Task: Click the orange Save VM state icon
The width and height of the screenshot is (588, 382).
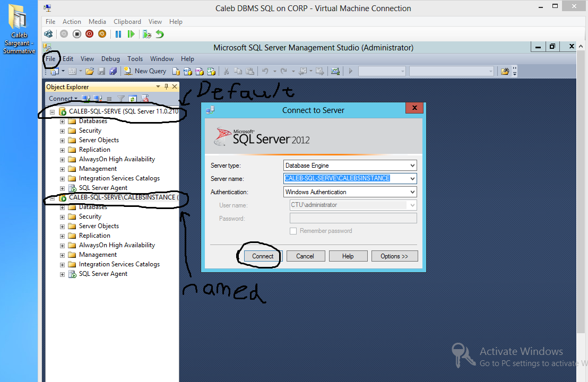Action: pyautogui.click(x=102, y=34)
